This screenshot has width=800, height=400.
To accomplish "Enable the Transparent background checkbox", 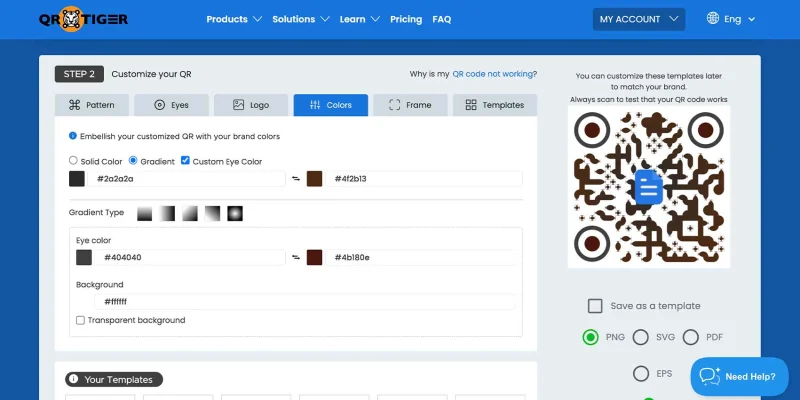I will coord(80,320).
